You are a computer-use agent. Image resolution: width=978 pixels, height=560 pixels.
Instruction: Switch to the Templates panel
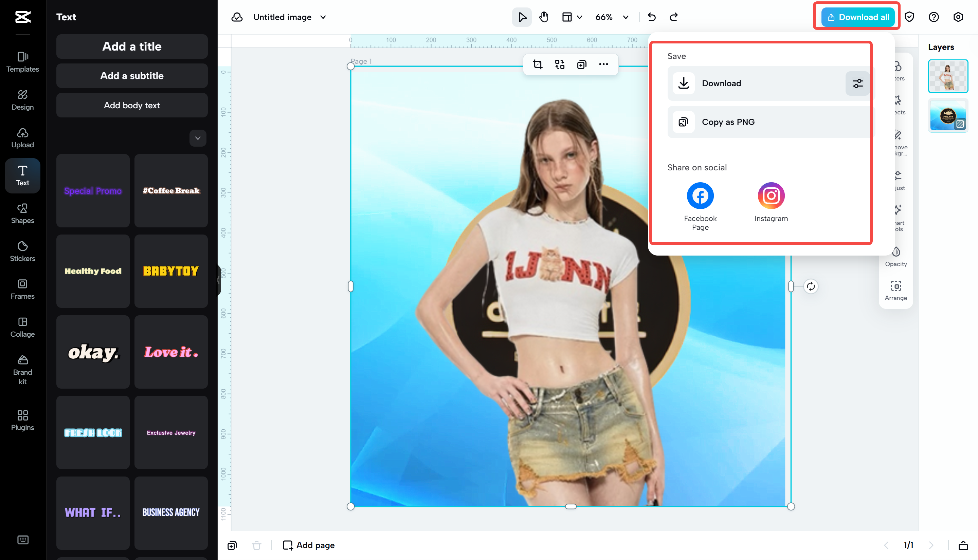click(22, 61)
